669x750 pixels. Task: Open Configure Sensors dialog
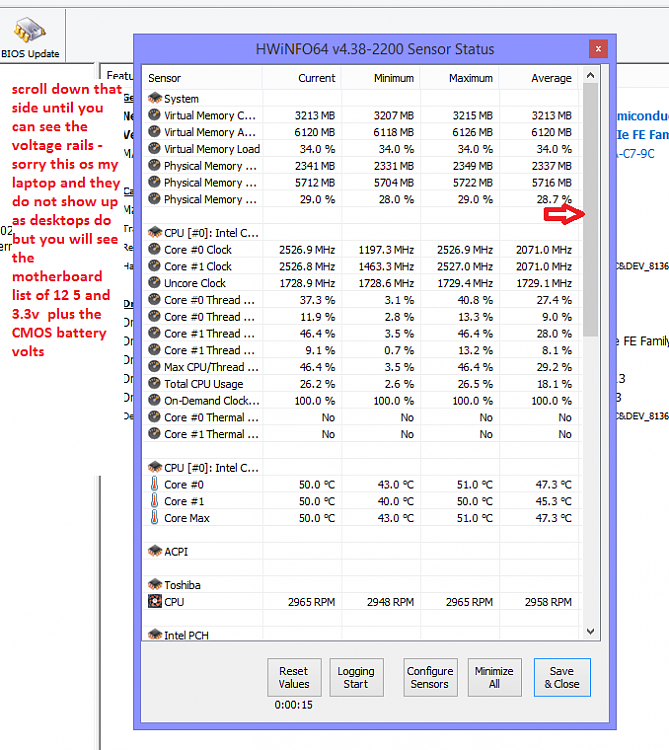pos(430,677)
